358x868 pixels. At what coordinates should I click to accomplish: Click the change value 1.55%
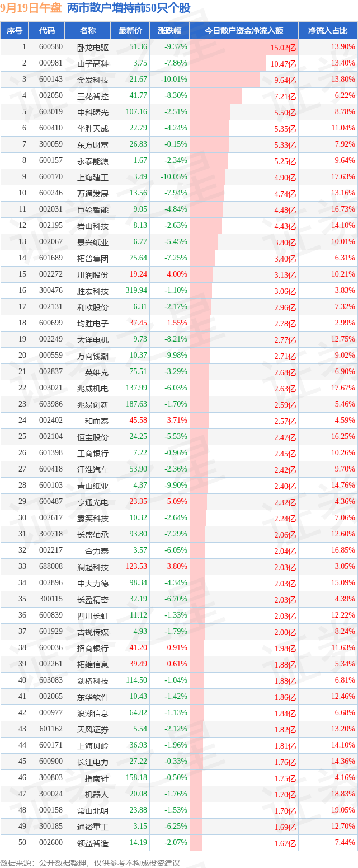[177, 323]
